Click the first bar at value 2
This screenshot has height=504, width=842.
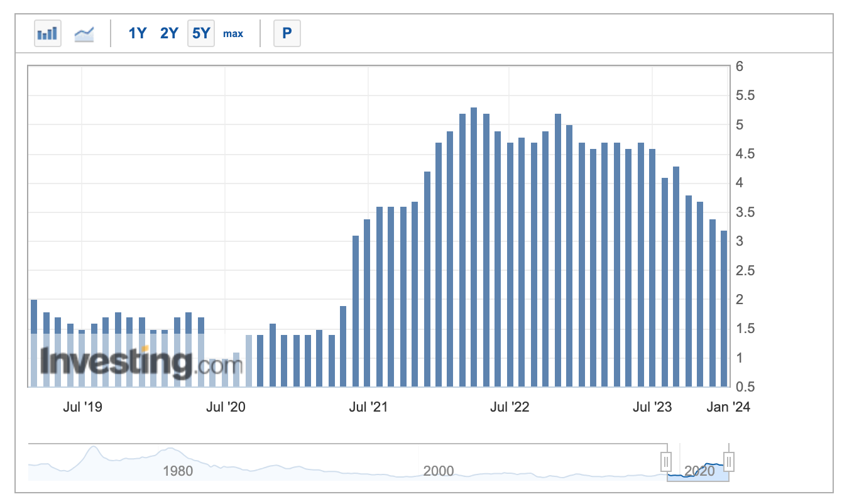pyautogui.click(x=34, y=343)
